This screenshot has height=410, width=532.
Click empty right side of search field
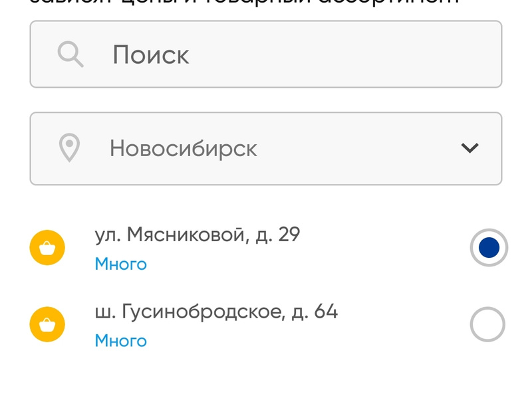click(412, 54)
